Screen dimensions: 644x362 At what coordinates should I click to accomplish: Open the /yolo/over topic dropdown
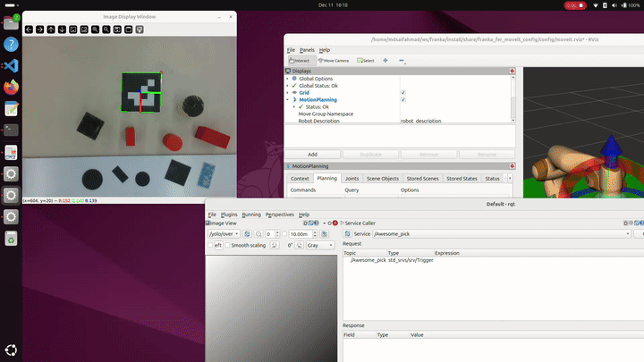[x=224, y=233]
